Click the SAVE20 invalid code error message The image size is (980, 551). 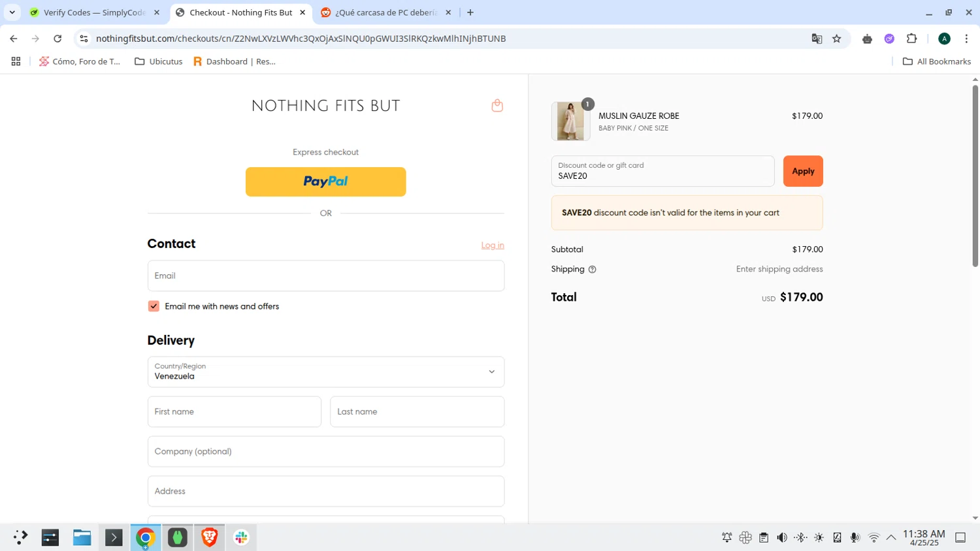tap(687, 213)
